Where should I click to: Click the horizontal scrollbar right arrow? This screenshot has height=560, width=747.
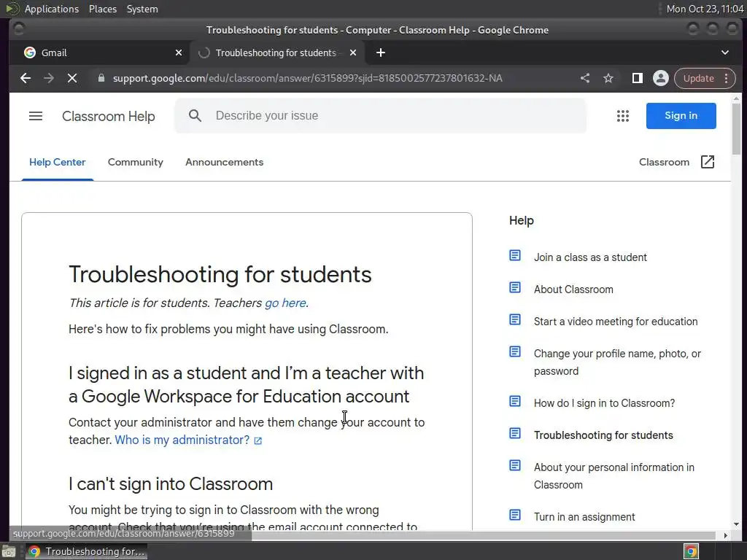tap(726, 536)
